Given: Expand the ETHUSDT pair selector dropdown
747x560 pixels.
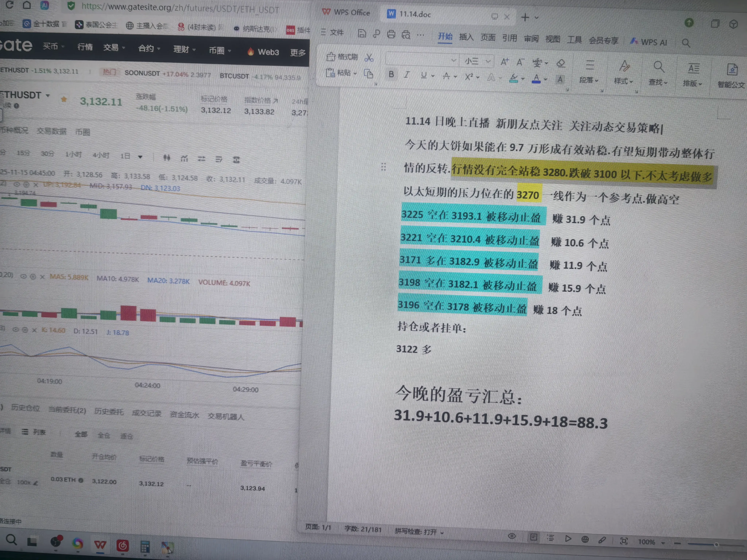Looking at the screenshot, I should tap(48, 96).
